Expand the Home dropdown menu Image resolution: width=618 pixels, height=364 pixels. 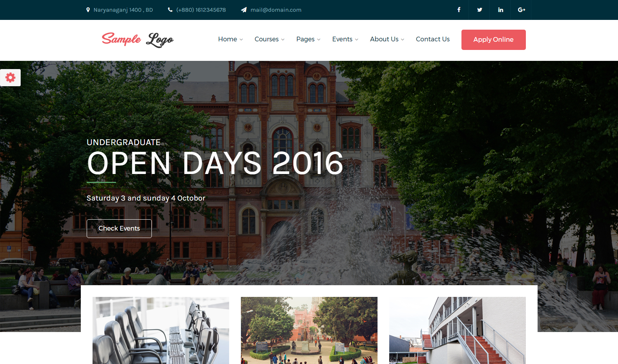[x=230, y=39]
